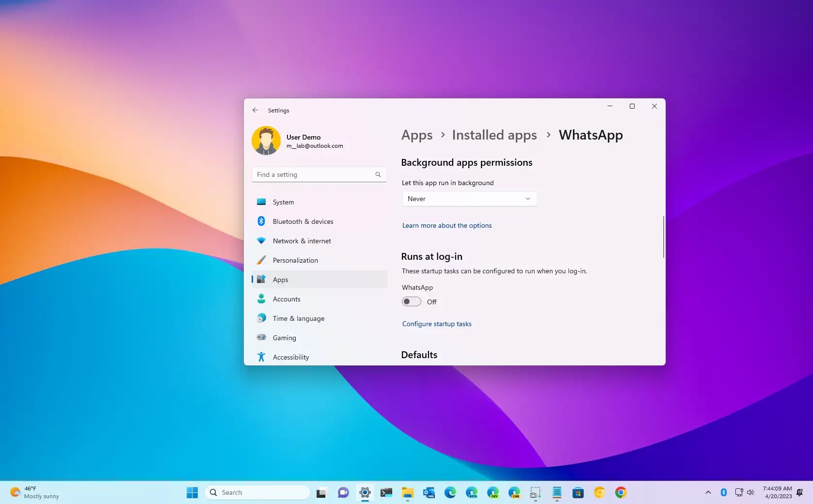Click the Installed apps breadcrumb
The image size is (813, 504).
tap(494, 135)
